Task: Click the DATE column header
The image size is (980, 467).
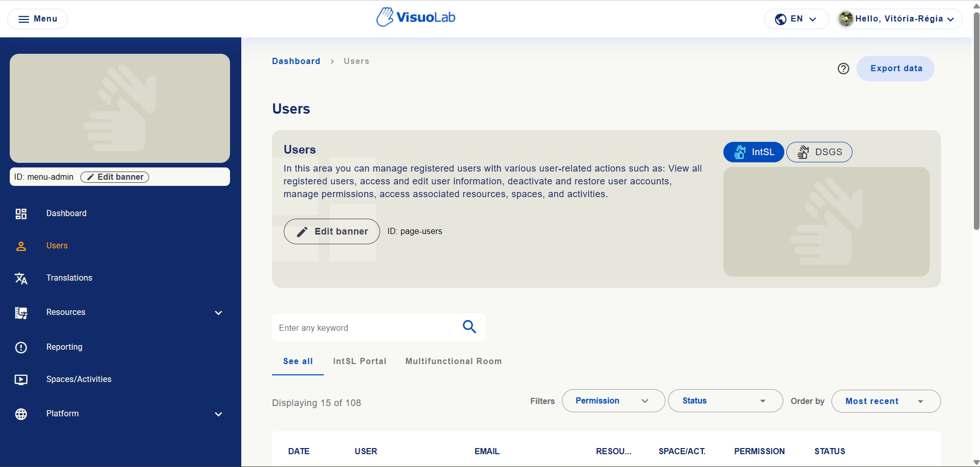Action: [x=299, y=451]
